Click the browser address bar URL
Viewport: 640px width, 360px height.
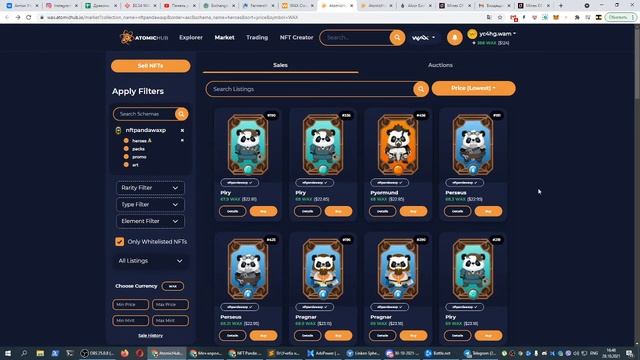(171, 18)
